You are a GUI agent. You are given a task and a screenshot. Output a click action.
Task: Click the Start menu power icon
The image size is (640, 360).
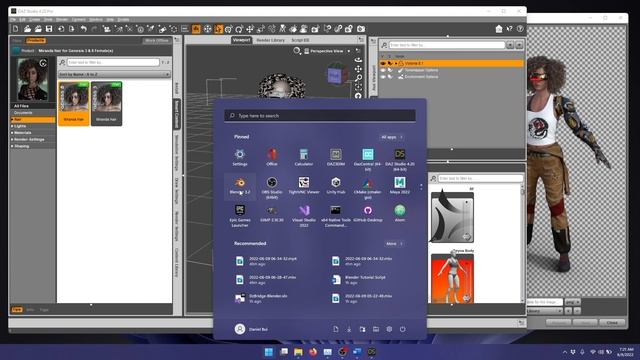click(x=402, y=329)
